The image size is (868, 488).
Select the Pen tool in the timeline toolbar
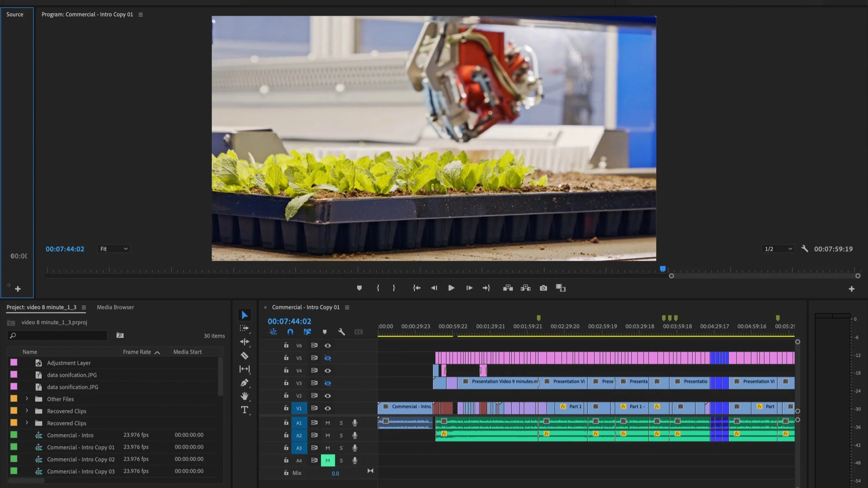pos(245,382)
